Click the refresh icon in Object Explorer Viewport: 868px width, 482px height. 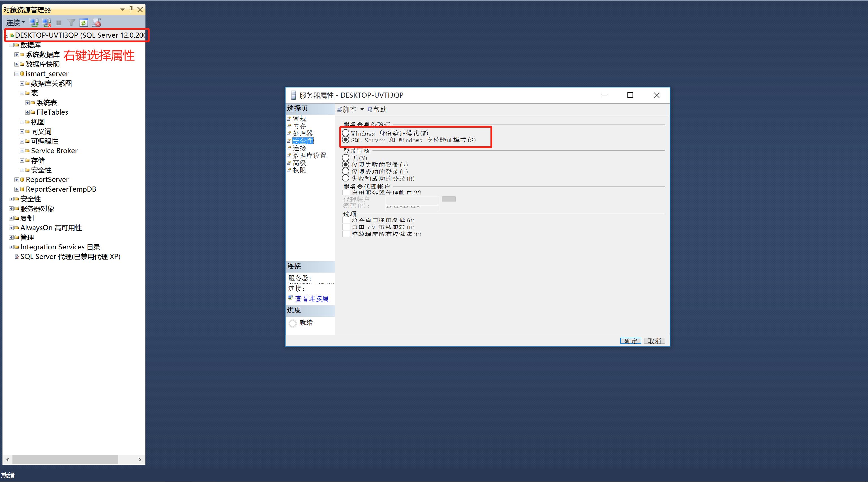point(83,23)
